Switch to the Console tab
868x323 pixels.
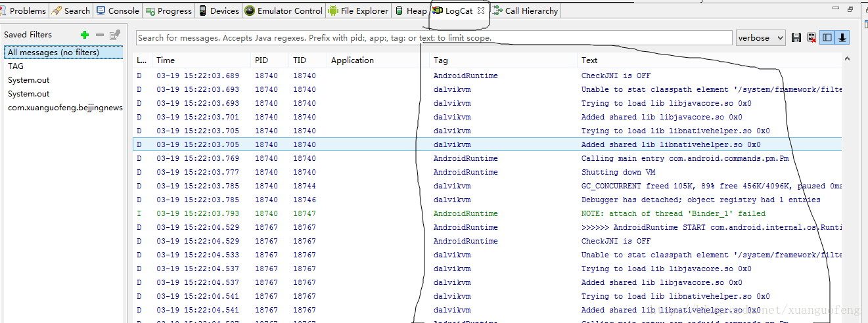click(118, 11)
